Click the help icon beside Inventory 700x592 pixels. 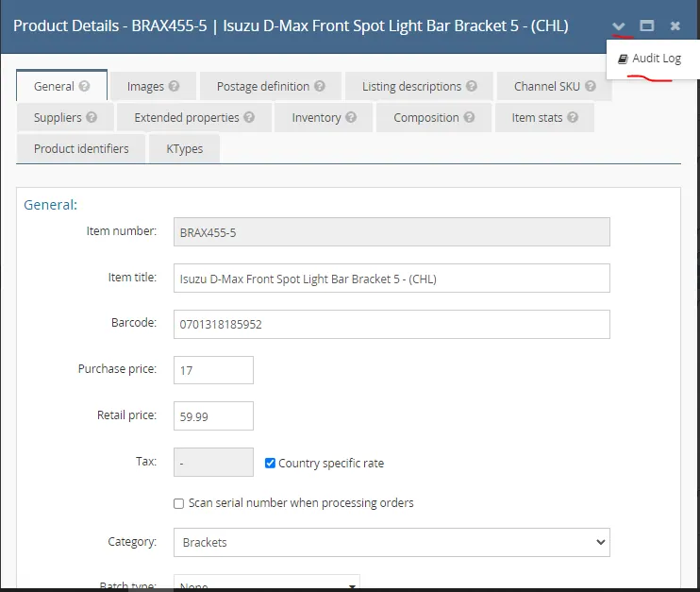pos(351,117)
